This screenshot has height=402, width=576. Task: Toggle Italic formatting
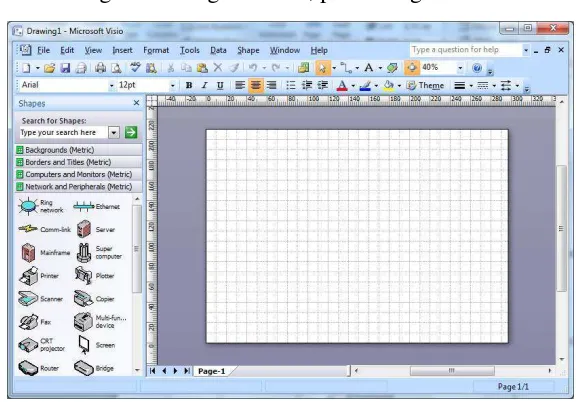[x=204, y=86]
